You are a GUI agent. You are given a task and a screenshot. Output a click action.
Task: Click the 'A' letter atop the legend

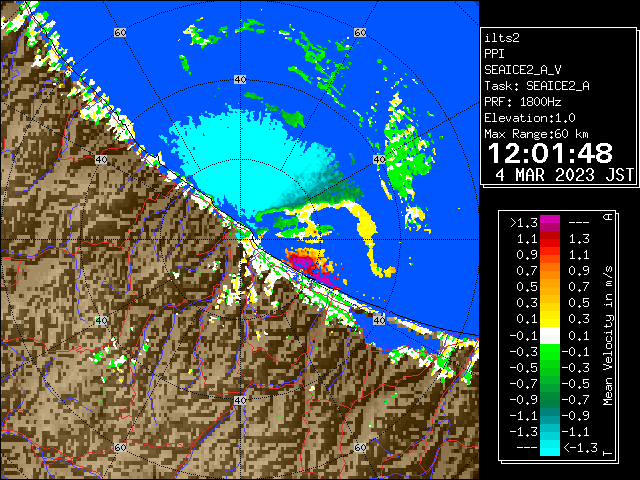(608, 217)
